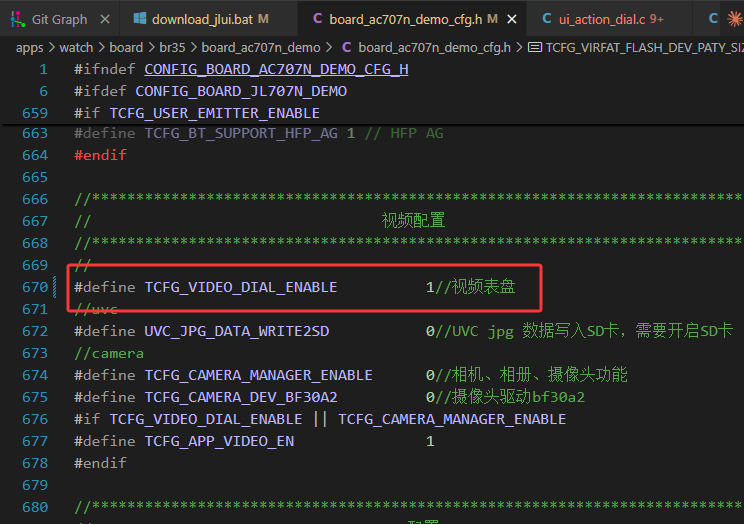Click the red #endif on line 664
The height and width of the screenshot is (524, 744).
100,155
